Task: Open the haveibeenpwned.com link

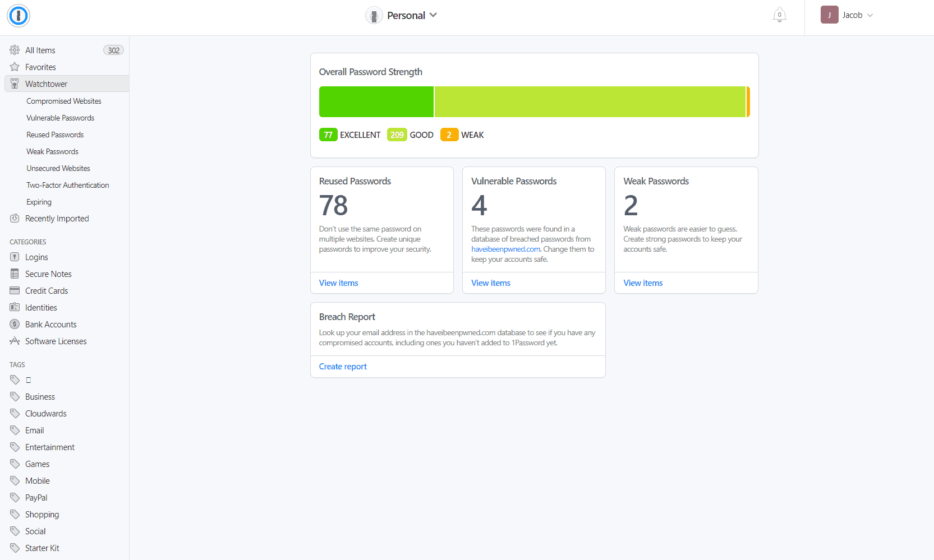Action: [505, 249]
